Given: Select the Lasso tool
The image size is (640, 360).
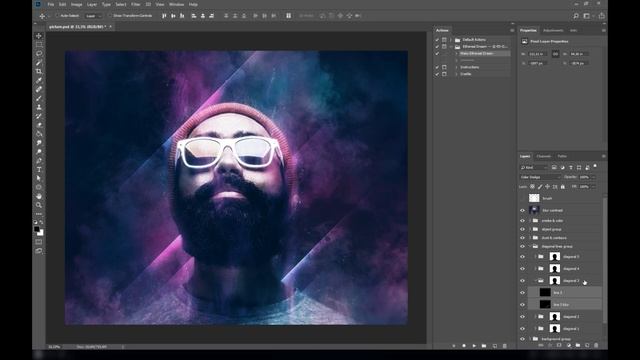Looking at the screenshot, I should pos(39,53).
